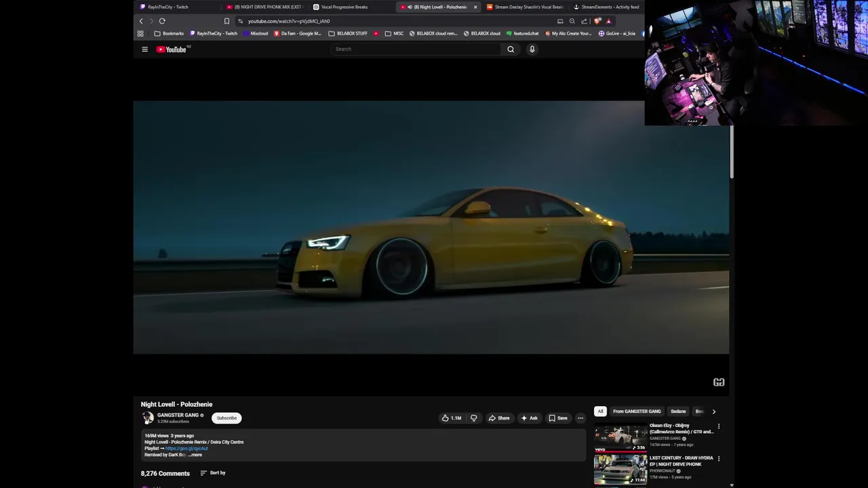The image size is (868, 488).
Task: Click the share icon in address bar
Action: tap(584, 21)
